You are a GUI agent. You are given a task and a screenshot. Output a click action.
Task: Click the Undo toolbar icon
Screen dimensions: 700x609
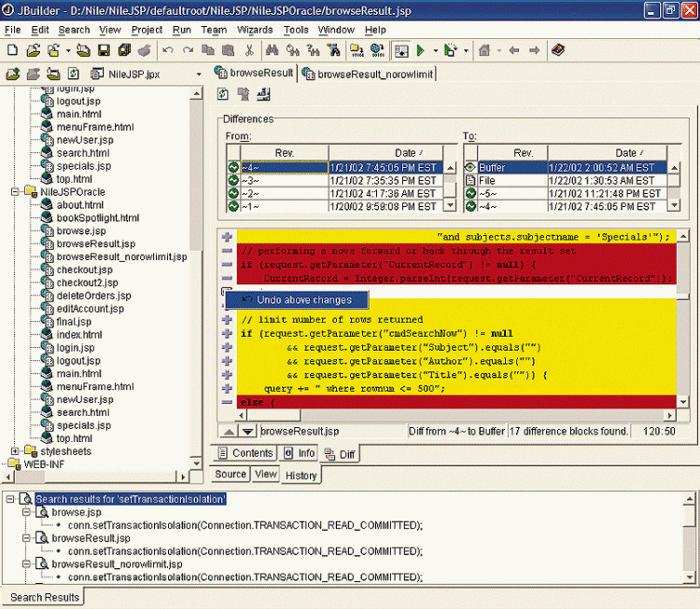(x=168, y=50)
